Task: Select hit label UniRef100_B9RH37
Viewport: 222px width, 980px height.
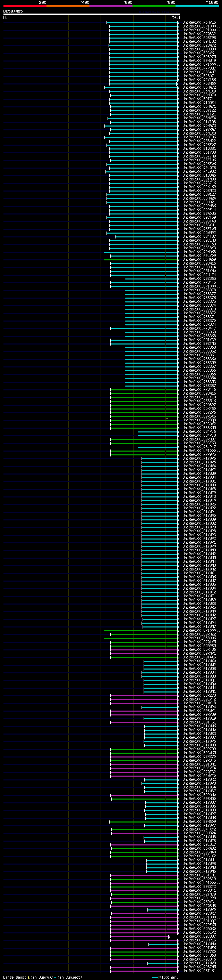Action: click(199, 439)
